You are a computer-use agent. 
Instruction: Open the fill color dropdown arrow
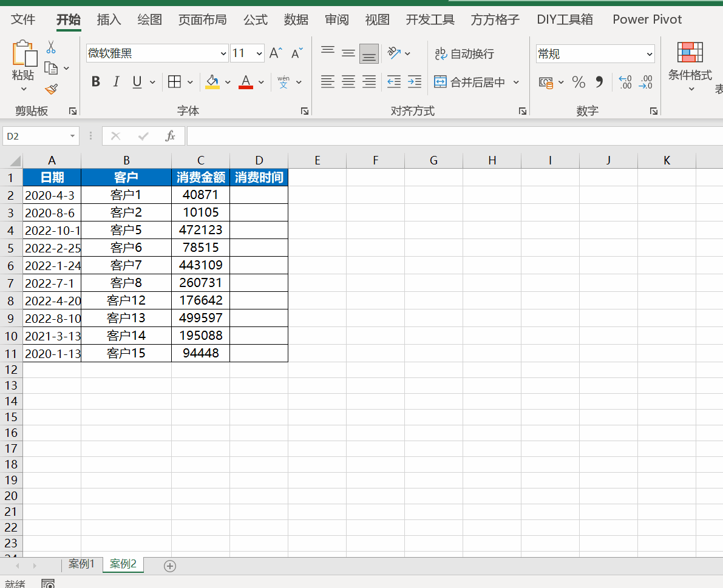tap(228, 83)
